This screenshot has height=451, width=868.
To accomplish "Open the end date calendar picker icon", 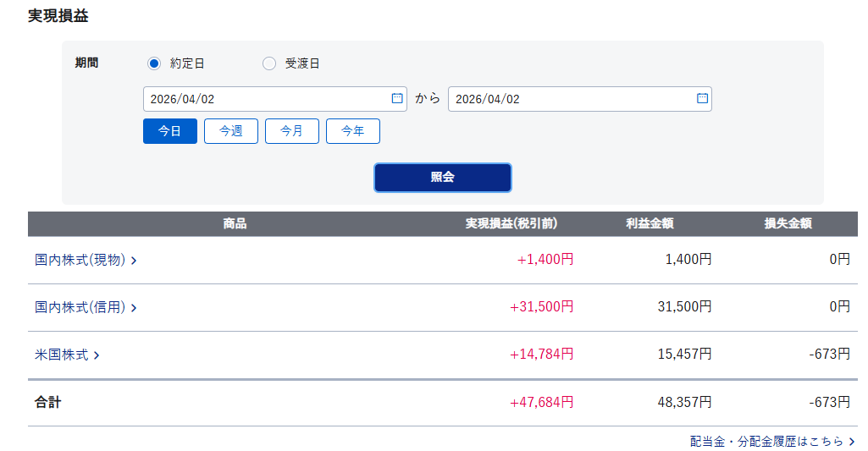I will click(702, 99).
